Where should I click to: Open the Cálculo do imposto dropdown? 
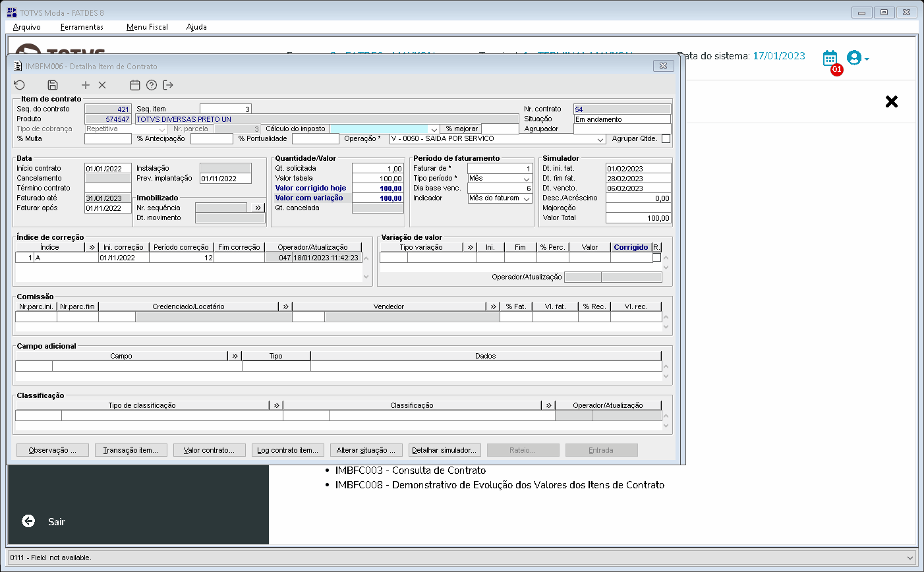pyautogui.click(x=434, y=129)
